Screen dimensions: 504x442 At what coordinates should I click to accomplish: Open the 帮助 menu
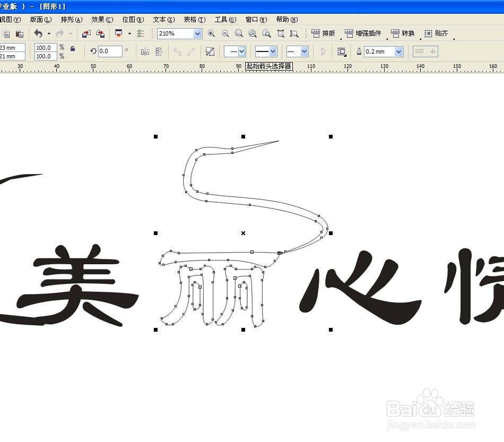(287, 20)
